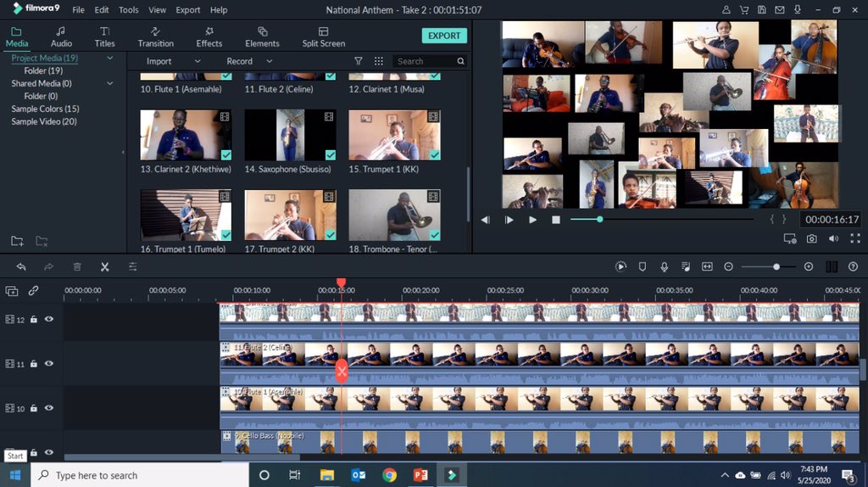Stop the preview playback
This screenshot has height=487, width=868.
[556, 220]
